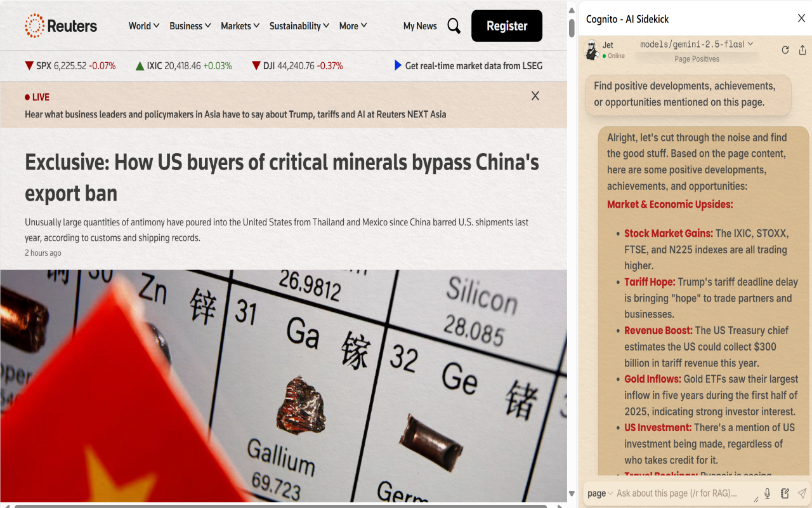Image resolution: width=812 pixels, height=508 pixels.
Task: Click the Page Positives label
Action: 697,59
